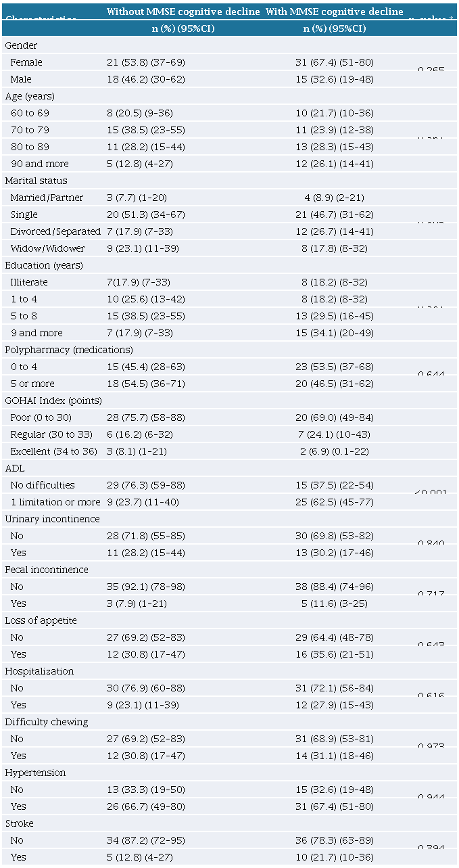Select the 'GOHAI Index (points)' section heading
Screen dimensions: 459x868
coord(53,401)
